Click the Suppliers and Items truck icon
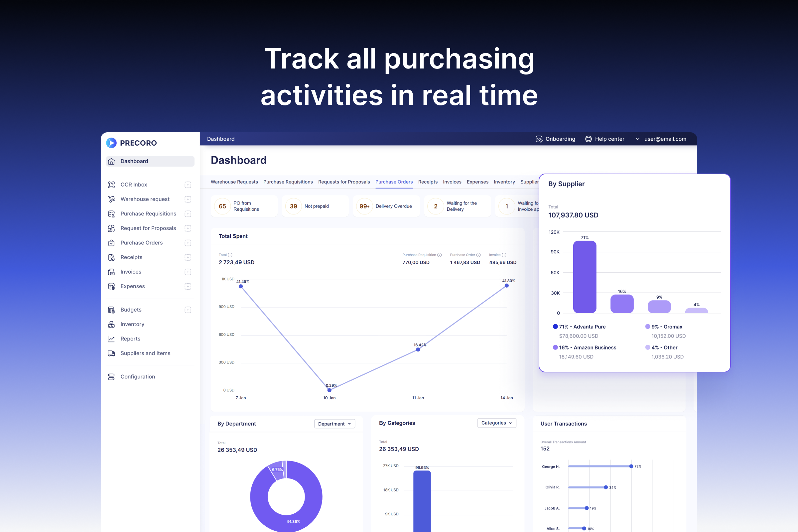 111,353
